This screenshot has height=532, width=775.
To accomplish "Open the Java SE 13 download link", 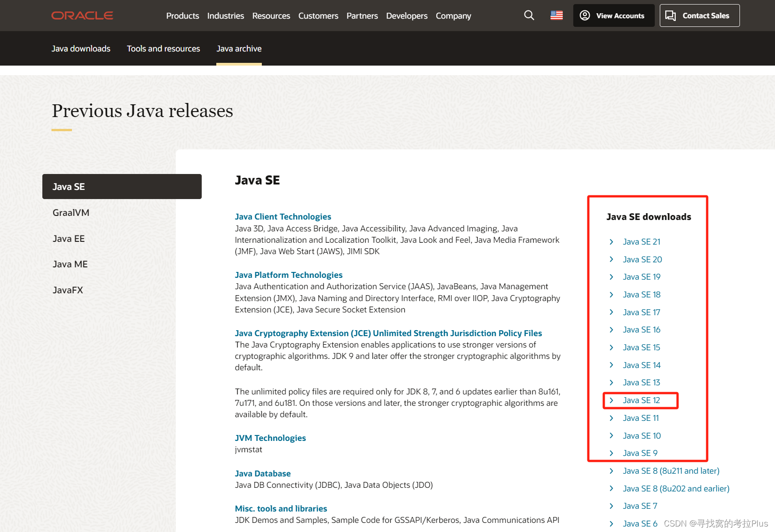I will [x=642, y=383].
